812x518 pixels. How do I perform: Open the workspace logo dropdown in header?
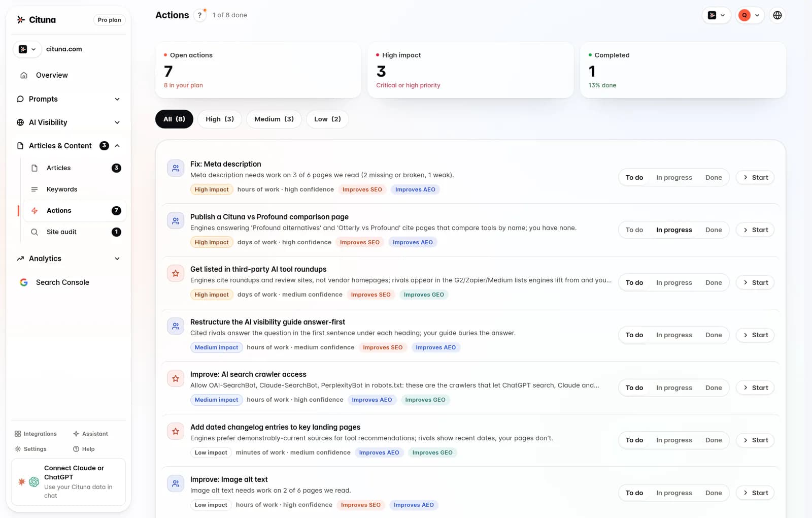[x=716, y=15]
